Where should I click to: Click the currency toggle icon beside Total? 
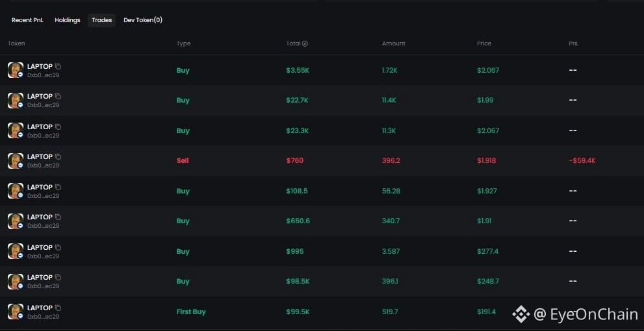(x=305, y=43)
